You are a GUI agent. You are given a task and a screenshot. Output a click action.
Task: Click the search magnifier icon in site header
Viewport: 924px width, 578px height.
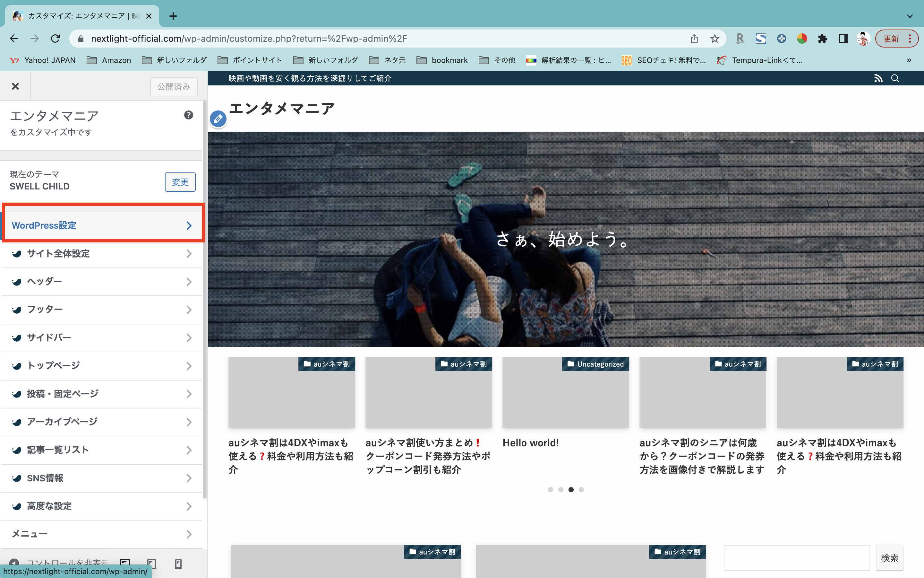pos(895,78)
